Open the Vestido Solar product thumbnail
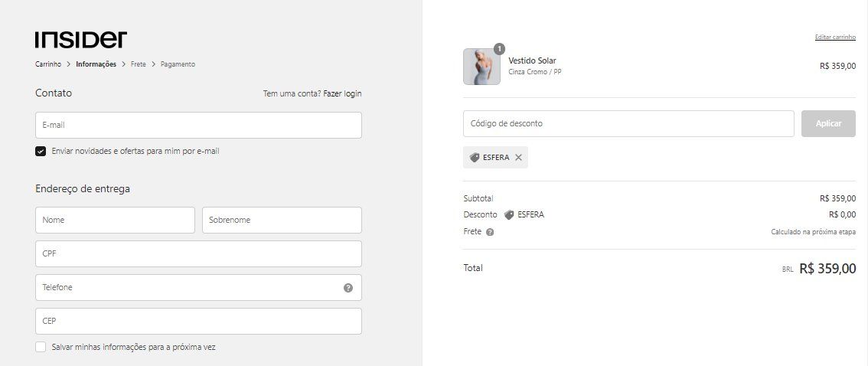The image size is (868, 366). pos(481,67)
